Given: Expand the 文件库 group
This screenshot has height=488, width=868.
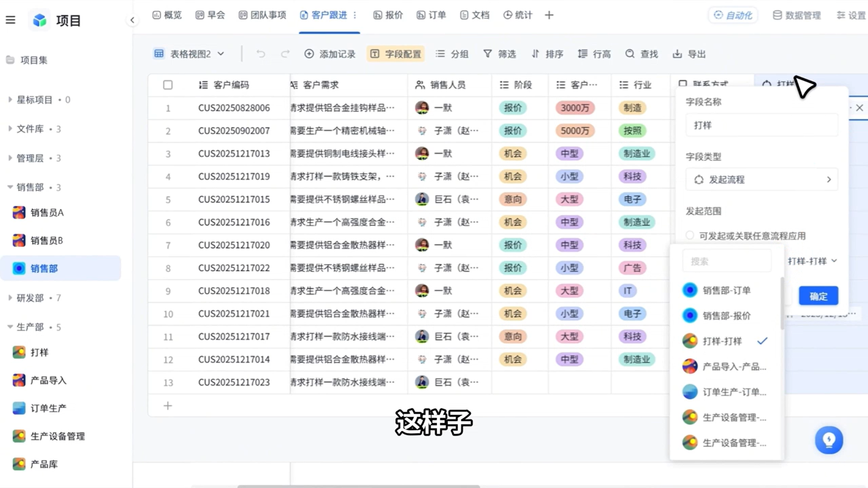Looking at the screenshot, I should [10, 129].
